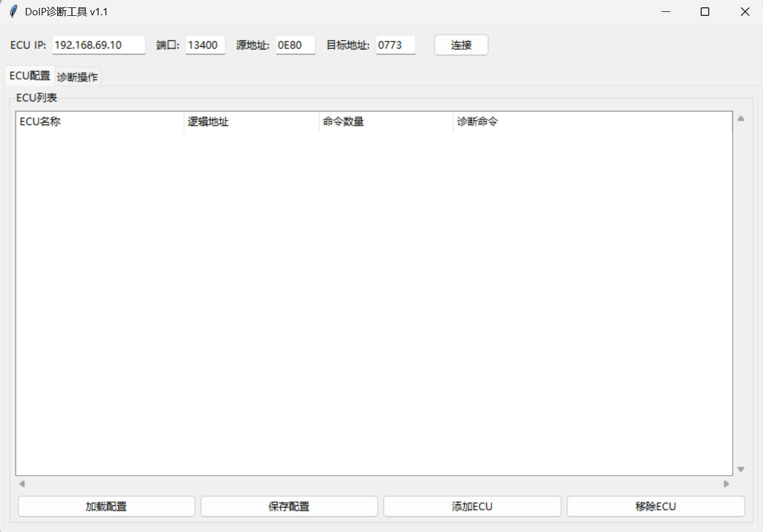763x532 pixels.
Task: Click the horizontal scrollbar left arrow
Action: (x=22, y=484)
